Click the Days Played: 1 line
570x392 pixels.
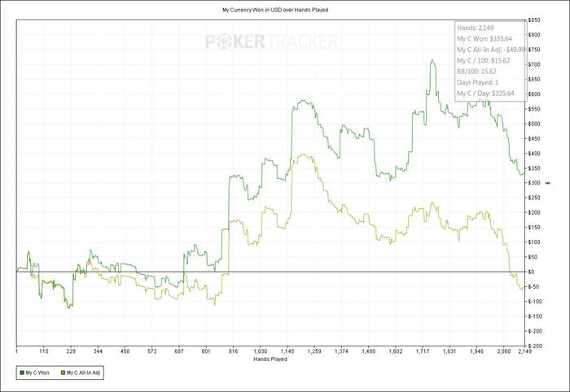tap(477, 82)
